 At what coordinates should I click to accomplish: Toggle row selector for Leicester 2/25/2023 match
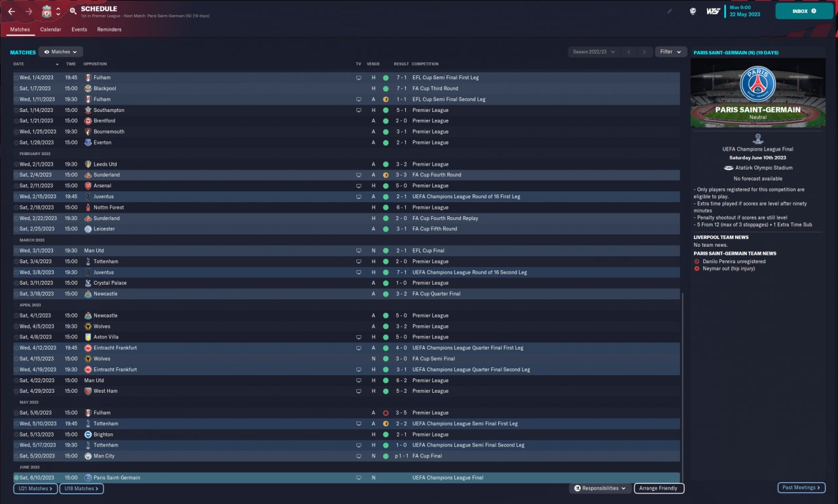(16, 229)
